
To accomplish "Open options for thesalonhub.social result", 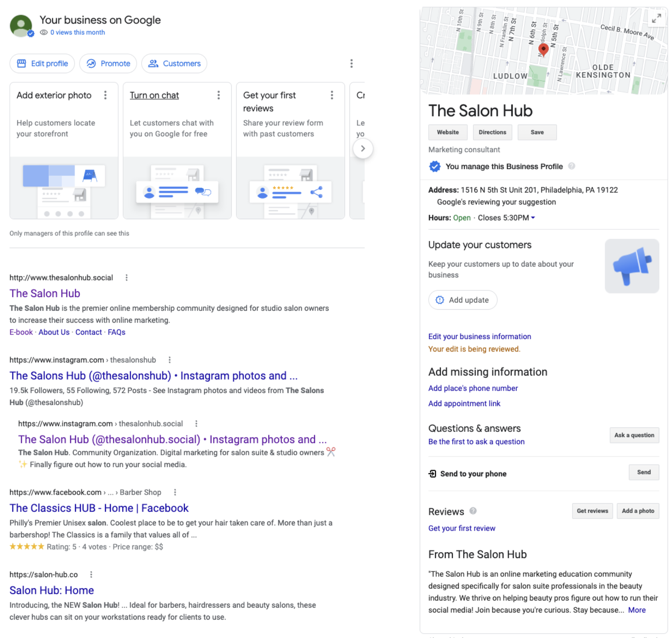I will pyautogui.click(x=127, y=278).
